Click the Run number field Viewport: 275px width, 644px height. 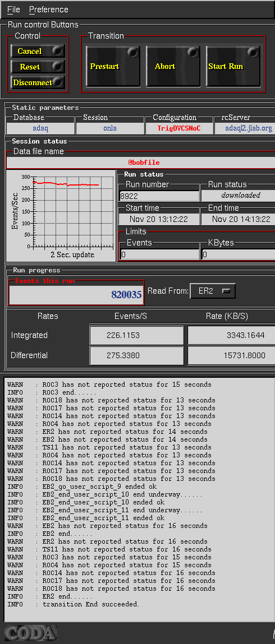(159, 196)
